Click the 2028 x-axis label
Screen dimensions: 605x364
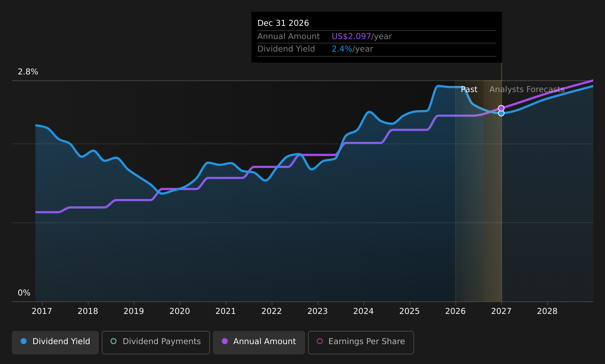pos(547,311)
